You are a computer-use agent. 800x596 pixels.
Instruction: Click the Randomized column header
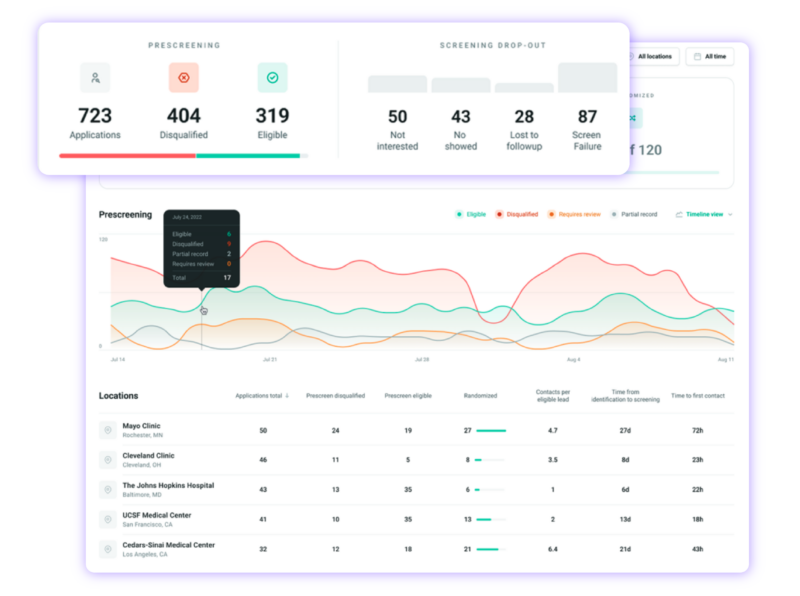480,394
